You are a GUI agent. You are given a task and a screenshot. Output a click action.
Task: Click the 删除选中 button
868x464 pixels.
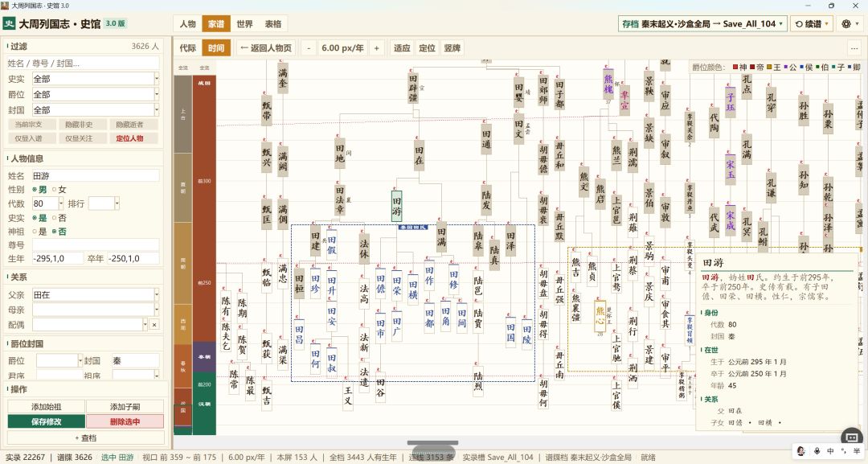[x=125, y=422]
